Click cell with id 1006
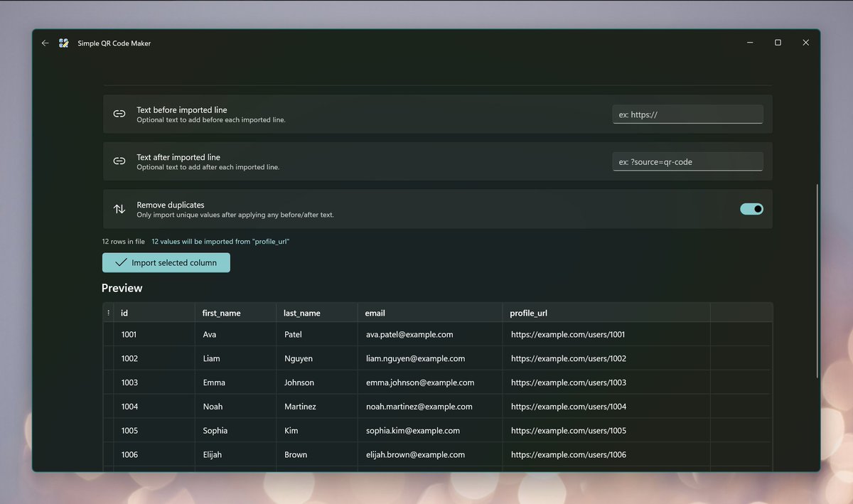 pos(154,454)
